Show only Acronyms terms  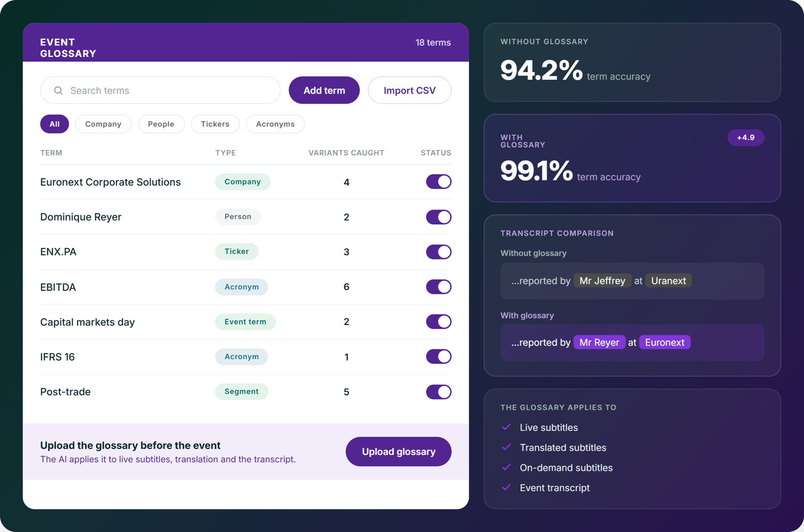(x=275, y=124)
